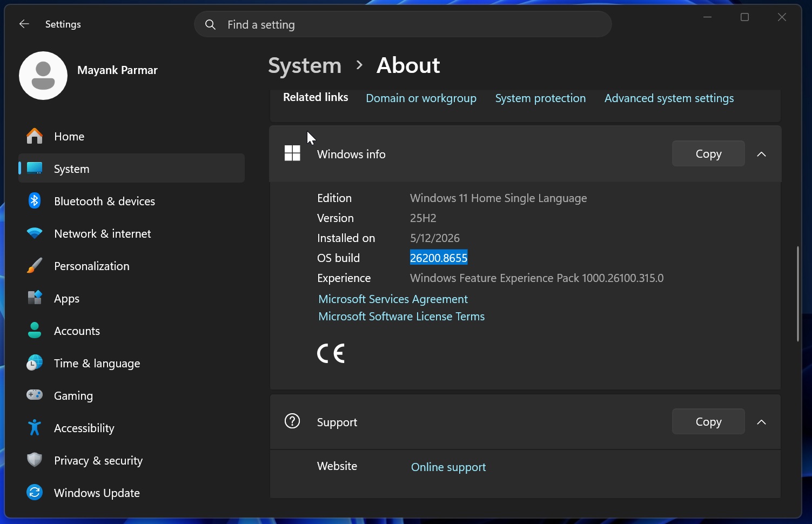Click the Bluetooth icon in sidebar

click(x=35, y=201)
